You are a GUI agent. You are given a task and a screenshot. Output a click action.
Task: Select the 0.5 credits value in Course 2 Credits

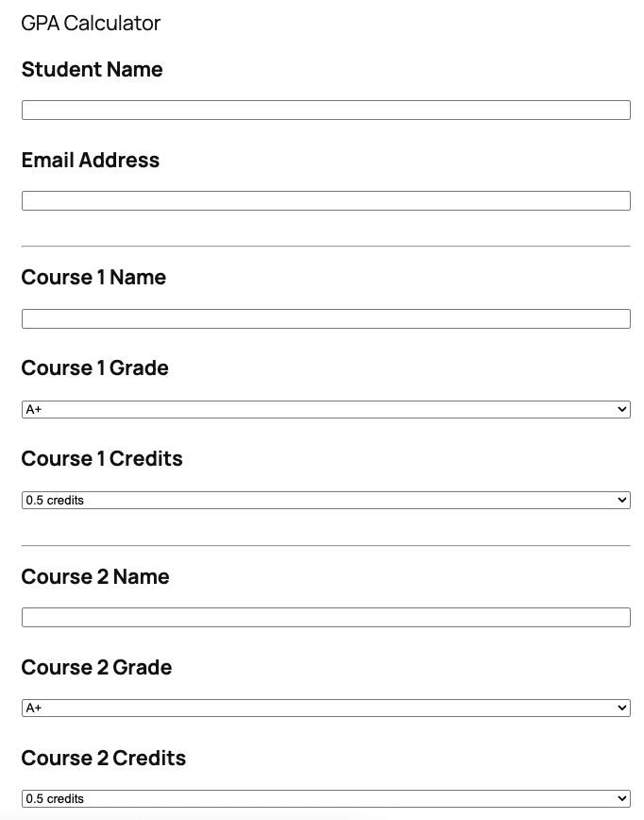pos(326,797)
